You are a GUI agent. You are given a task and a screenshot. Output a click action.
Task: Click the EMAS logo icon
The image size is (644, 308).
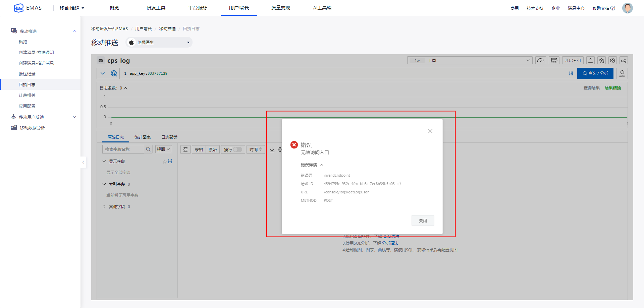pyautogui.click(x=19, y=8)
